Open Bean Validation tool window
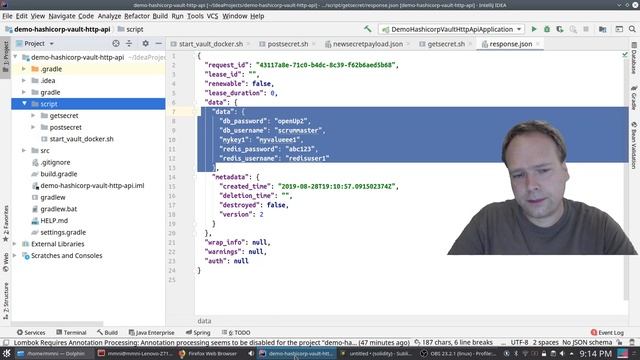640x360 pixels. [634, 145]
